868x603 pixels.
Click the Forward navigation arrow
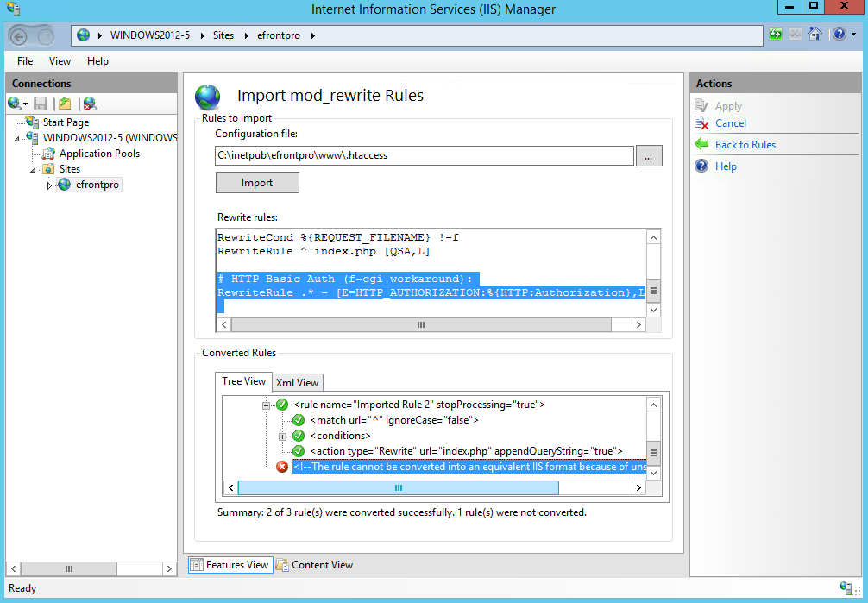[x=46, y=36]
